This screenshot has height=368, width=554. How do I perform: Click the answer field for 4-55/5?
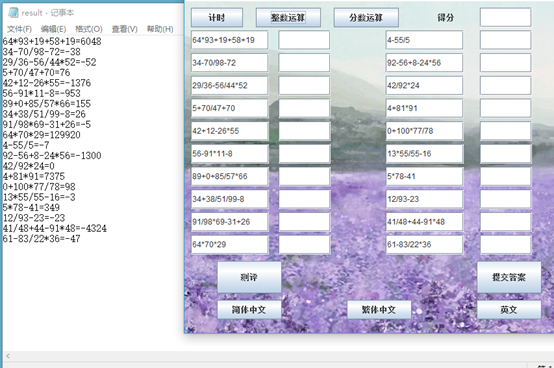pyautogui.click(x=505, y=40)
